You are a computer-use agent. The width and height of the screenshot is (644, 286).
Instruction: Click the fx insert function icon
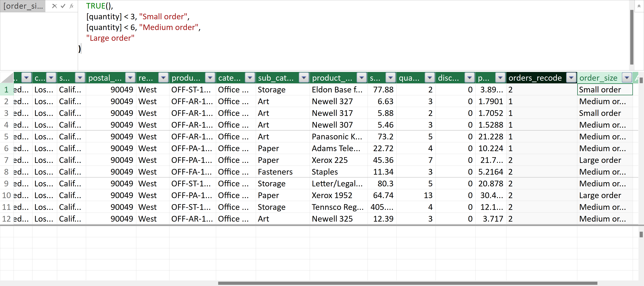click(x=71, y=6)
